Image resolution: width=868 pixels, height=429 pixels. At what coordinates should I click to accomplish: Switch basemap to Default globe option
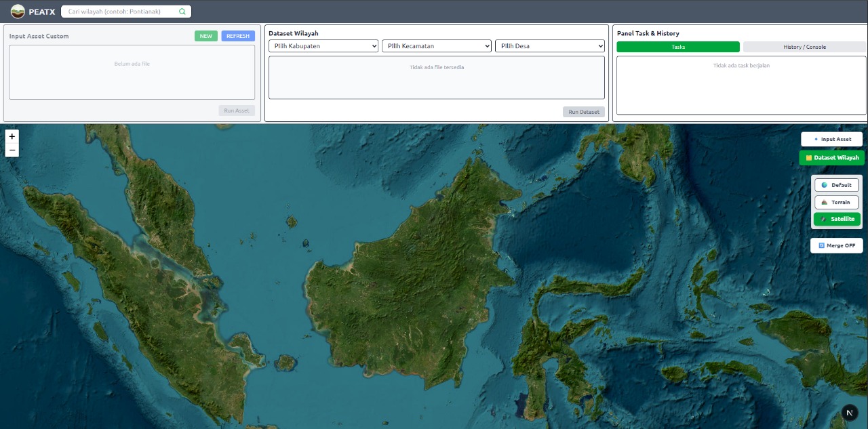(x=836, y=185)
